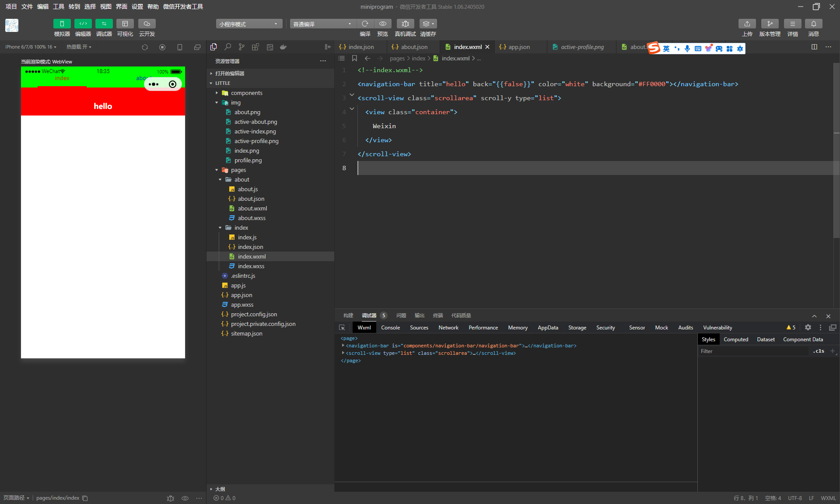Open the Docker whale icon in sidebar
The height and width of the screenshot is (504, 840).
[x=283, y=47]
